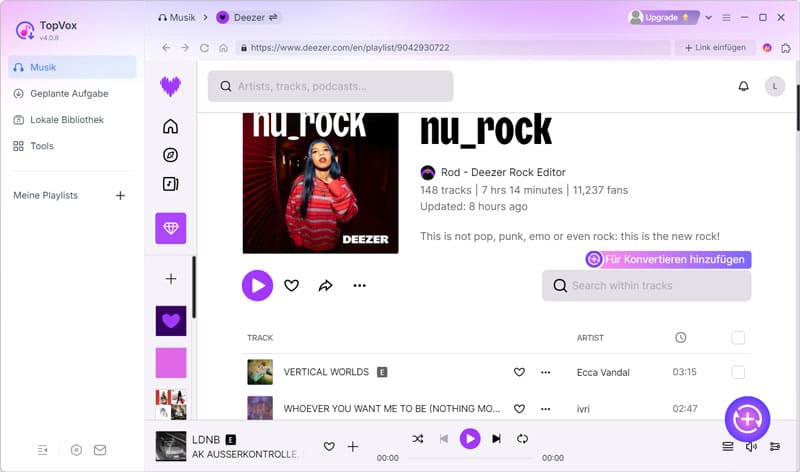This screenshot has width=800, height=472.
Task: Share the nu_rock playlist
Action: (x=326, y=286)
